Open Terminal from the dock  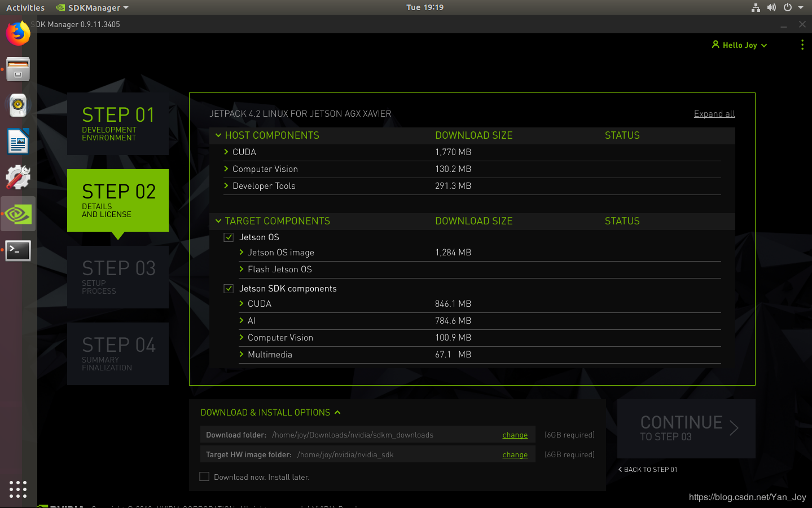click(x=18, y=250)
